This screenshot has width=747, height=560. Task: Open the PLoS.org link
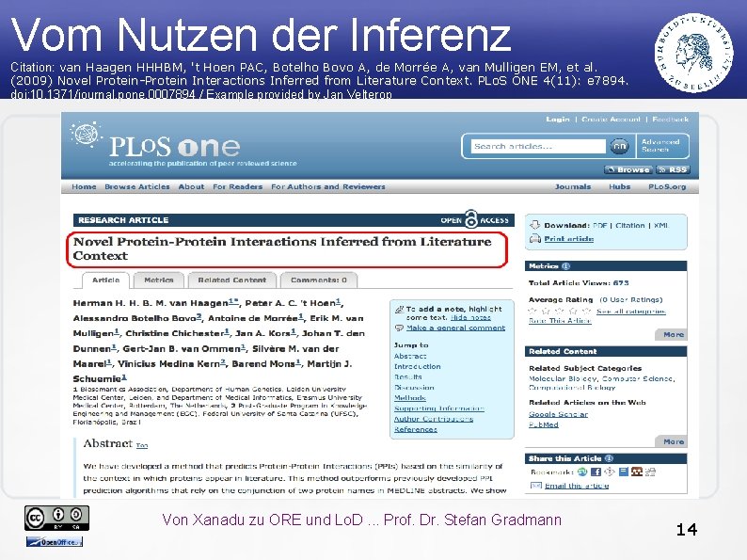[x=667, y=186]
